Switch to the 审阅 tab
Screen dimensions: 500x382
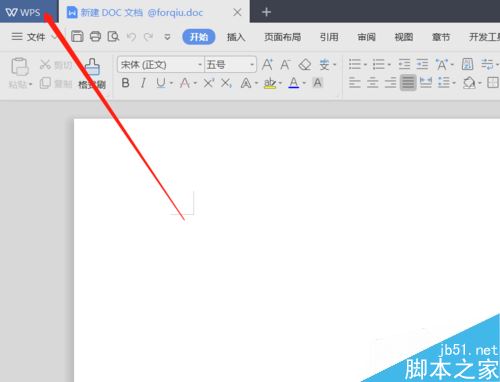[366, 37]
